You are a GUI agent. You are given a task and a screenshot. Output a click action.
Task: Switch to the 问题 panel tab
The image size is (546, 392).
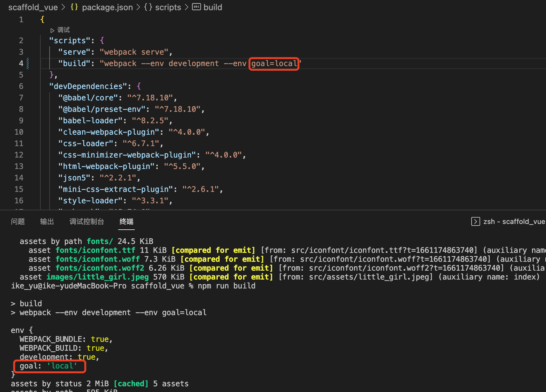[18, 221]
